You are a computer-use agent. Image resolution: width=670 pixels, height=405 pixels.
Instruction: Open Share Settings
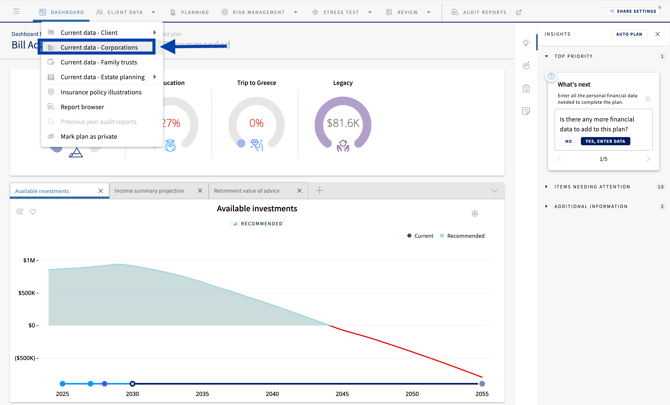click(x=633, y=11)
